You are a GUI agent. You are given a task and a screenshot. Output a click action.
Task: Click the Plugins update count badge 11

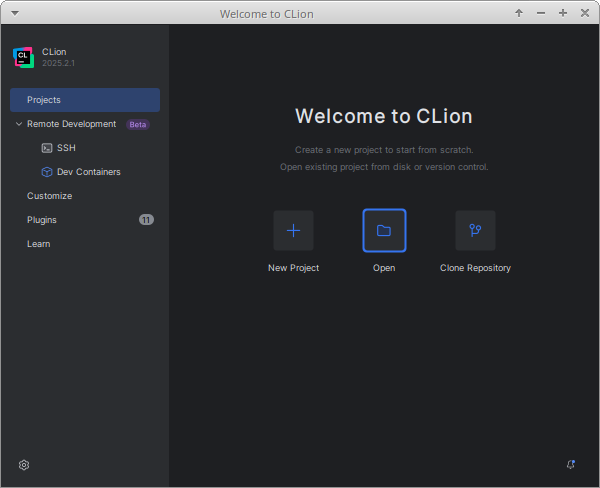pos(146,220)
